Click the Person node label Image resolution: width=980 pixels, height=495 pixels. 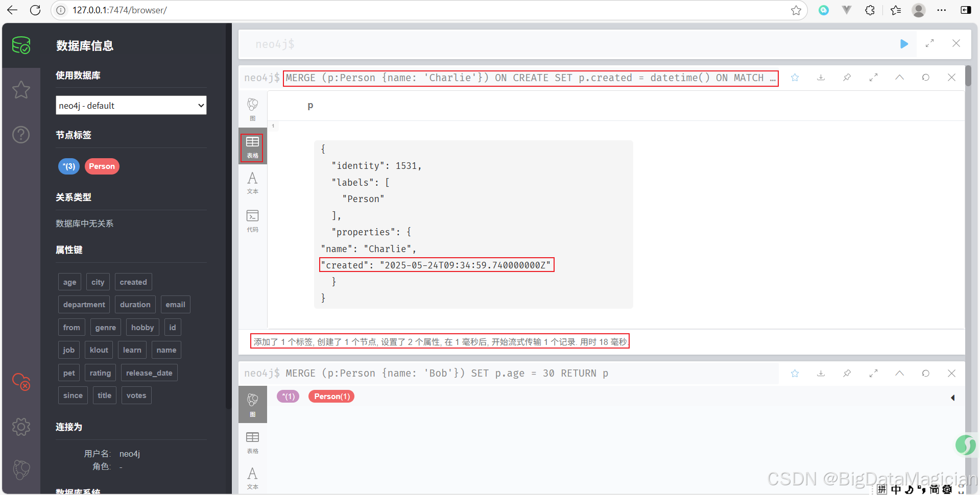tap(102, 166)
